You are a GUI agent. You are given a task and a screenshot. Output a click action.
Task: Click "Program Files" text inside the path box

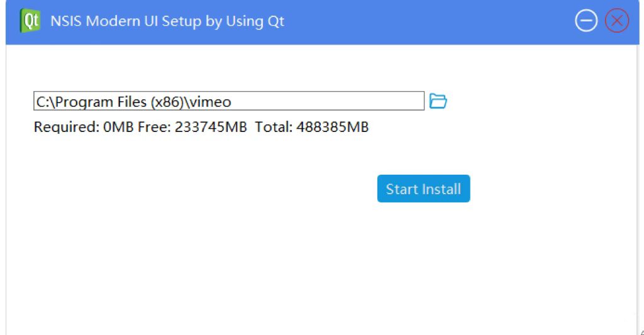click(x=101, y=101)
